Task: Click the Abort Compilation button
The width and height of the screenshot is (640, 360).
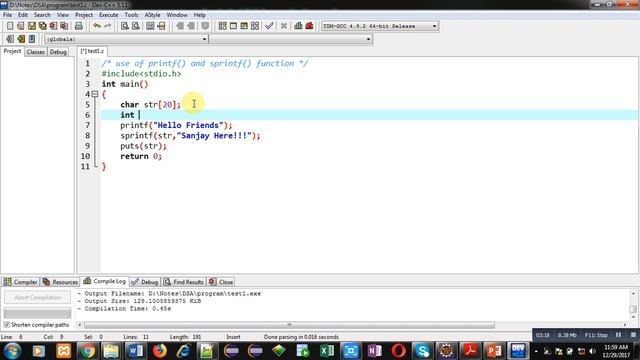Action: [37, 298]
